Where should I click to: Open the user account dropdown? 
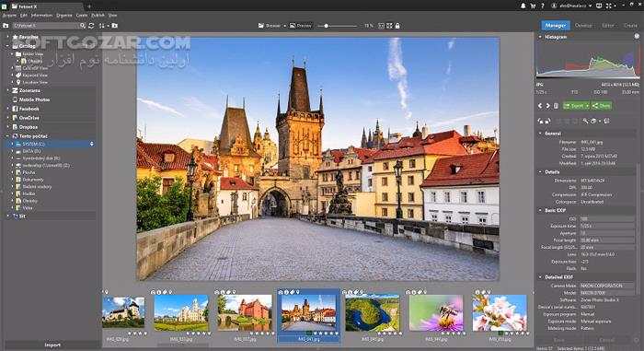[x=571, y=6]
